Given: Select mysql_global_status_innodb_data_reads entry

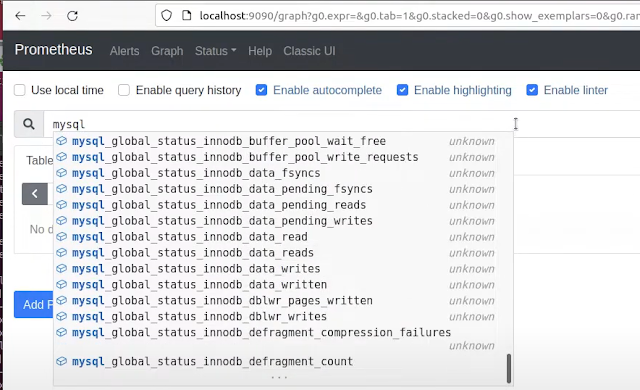Looking at the screenshot, I should (283, 253).
